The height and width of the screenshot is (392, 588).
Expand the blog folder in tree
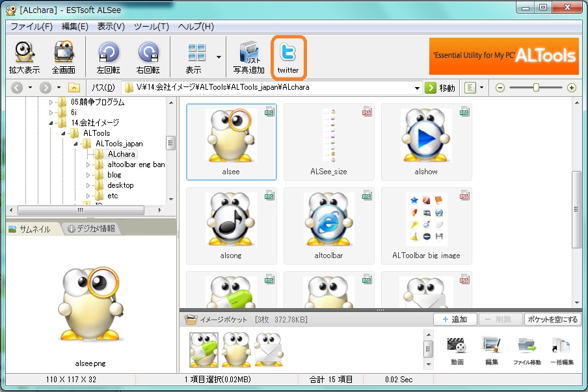(89, 175)
